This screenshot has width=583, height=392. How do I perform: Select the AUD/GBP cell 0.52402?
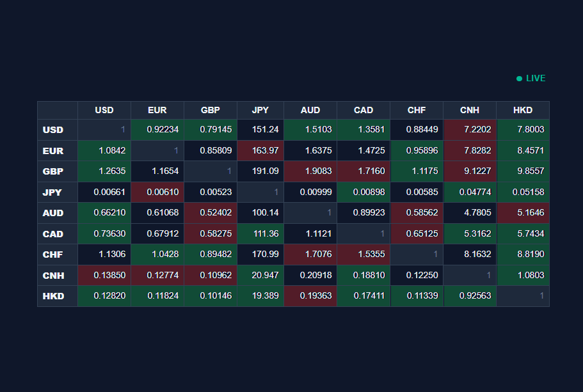[x=211, y=213]
